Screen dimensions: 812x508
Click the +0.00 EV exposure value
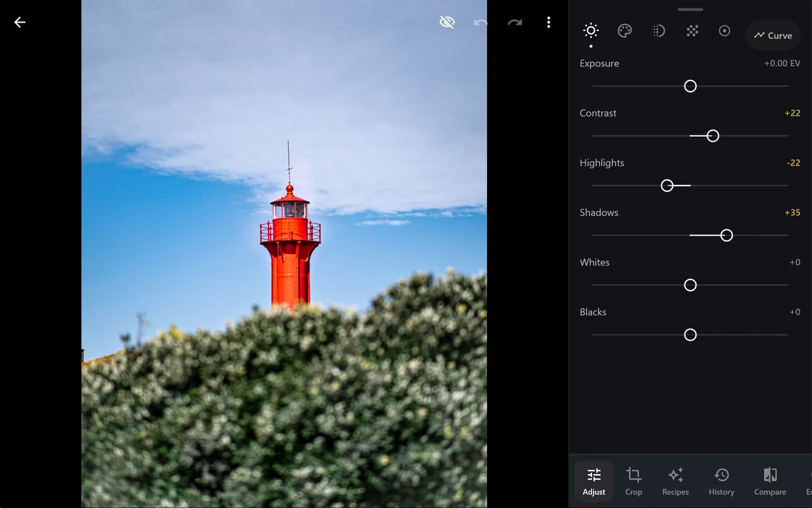(x=782, y=64)
